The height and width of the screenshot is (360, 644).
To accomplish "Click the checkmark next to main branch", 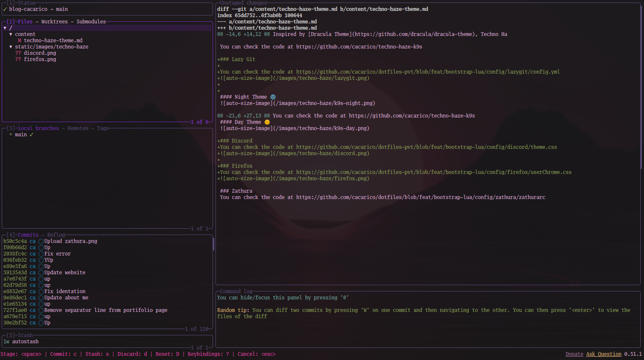I will pyautogui.click(x=31, y=135).
